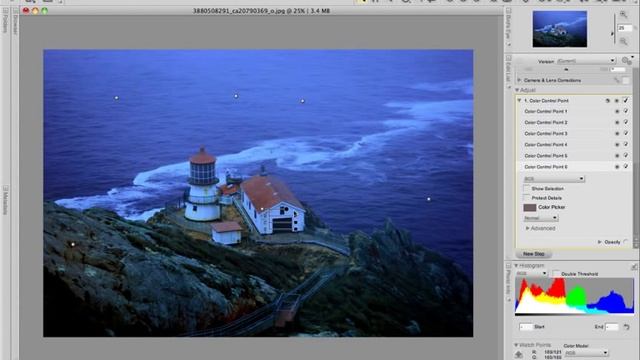The width and height of the screenshot is (640, 360).
Task: Click dot icon on Color Control Point 2 row
Action: click(617, 122)
